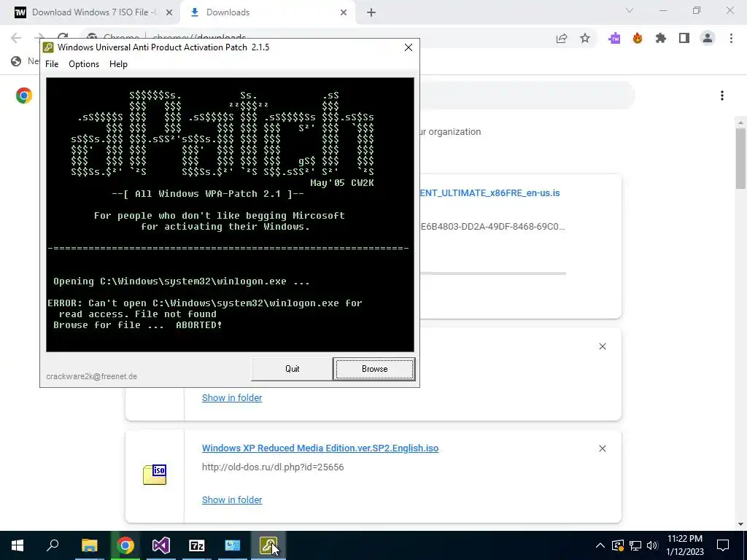The height and width of the screenshot is (560, 747).
Task: Click the patch window key title icon
Action: (x=48, y=47)
